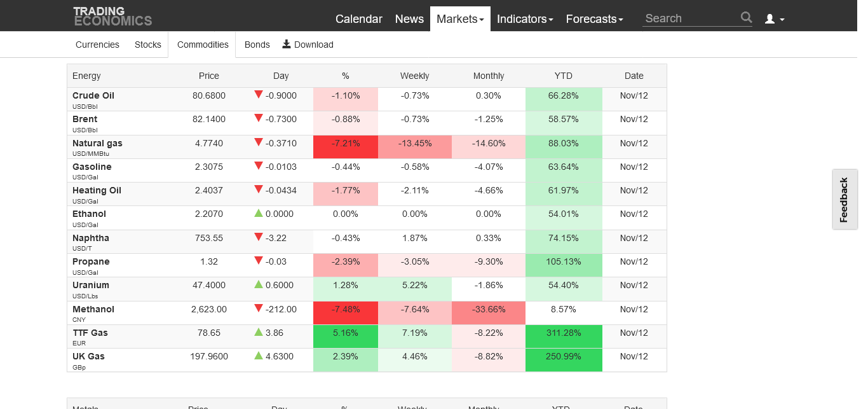Open the Bonds tab

click(x=257, y=45)
